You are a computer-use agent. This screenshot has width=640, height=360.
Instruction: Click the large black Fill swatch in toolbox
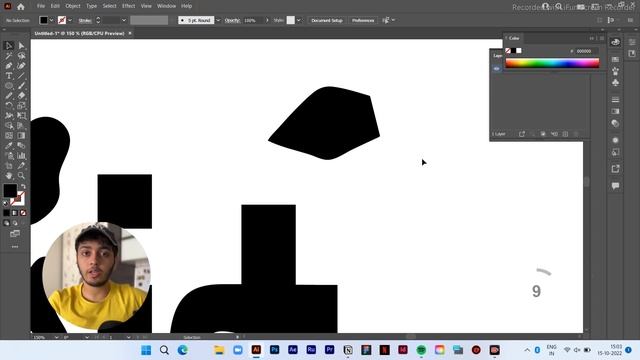pyautogui.click(x=10, y=190)
